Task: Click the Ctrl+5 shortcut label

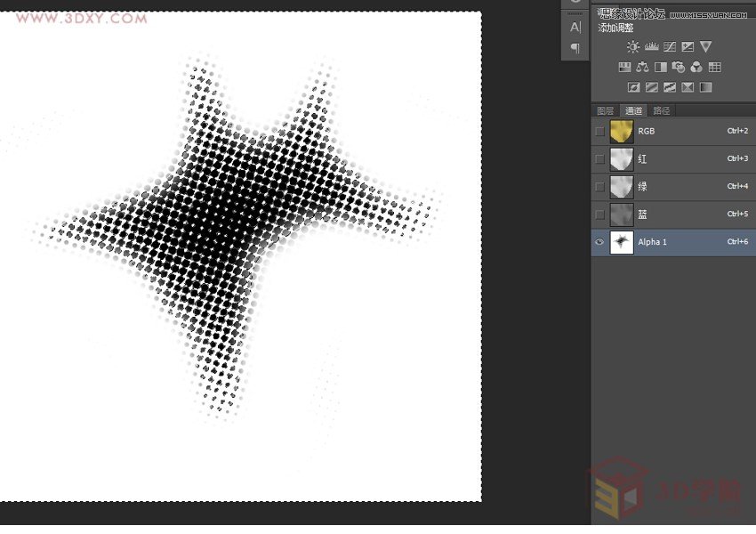Action: coord(737,214)
